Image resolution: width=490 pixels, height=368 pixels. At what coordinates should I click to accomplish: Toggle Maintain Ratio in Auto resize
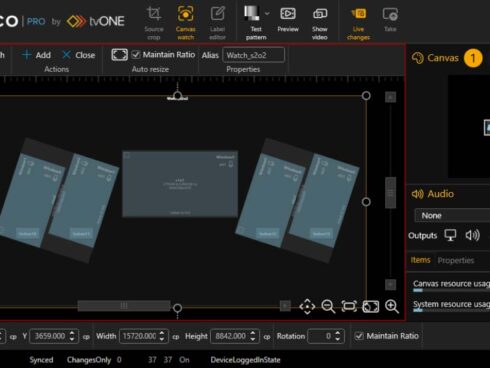136,55
